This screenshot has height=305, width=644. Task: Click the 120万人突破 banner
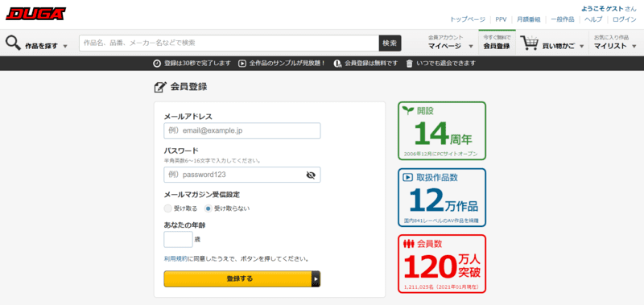click(x=441, y=264)
